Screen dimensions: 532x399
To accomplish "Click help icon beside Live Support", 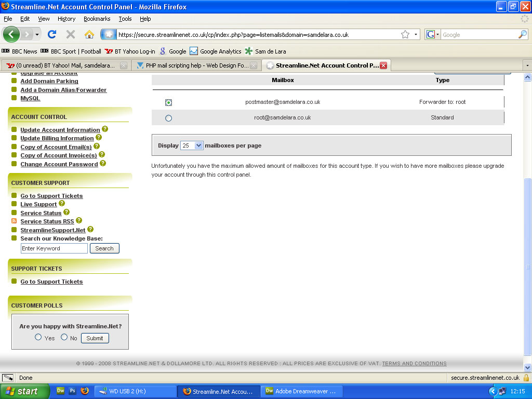I will click(62, 203).
